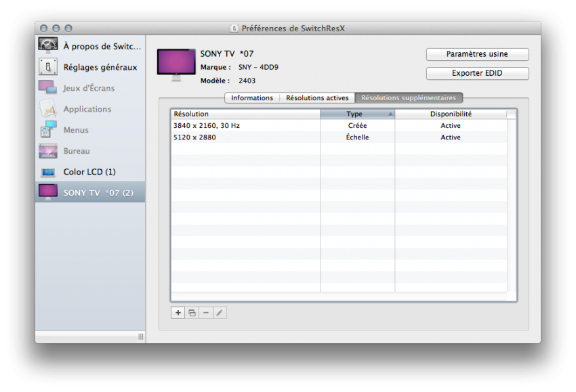The image size is (576, 392).
Task: Select the 3840 x 2160, 30 Hz row
Action: pyautogui.click(x=339, y=125)
